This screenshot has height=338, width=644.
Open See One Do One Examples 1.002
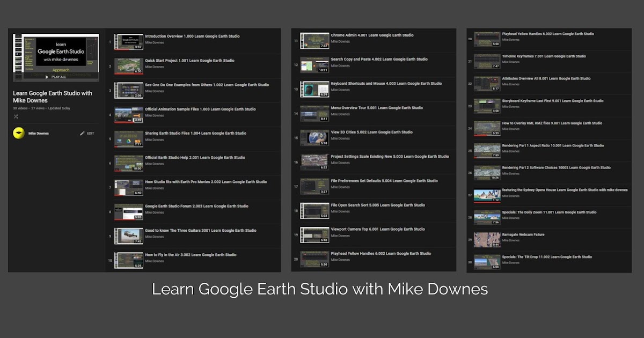(x=207, y=85)
